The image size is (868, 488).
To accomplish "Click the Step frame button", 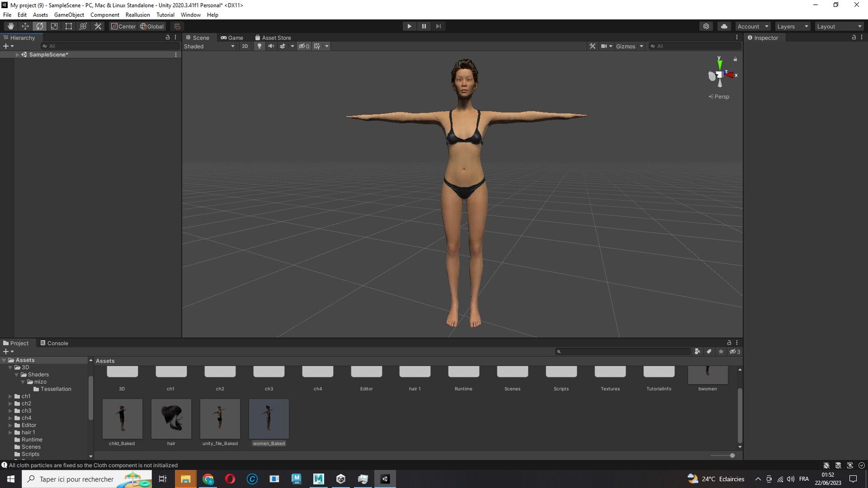I will (438, 26).
